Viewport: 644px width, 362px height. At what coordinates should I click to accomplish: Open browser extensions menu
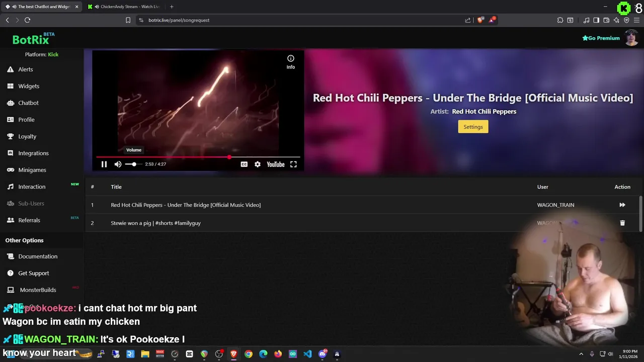click(x=560, y=20)
